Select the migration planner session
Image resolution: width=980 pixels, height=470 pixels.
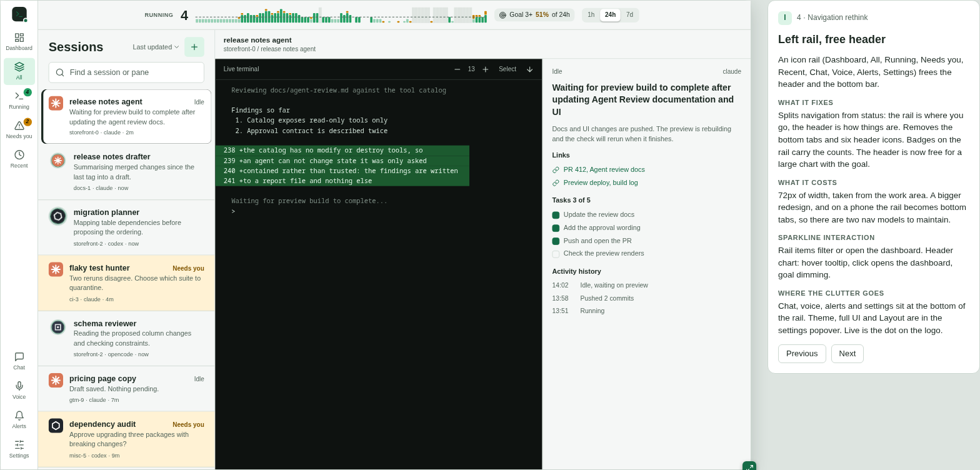click(x=126, y=227)
